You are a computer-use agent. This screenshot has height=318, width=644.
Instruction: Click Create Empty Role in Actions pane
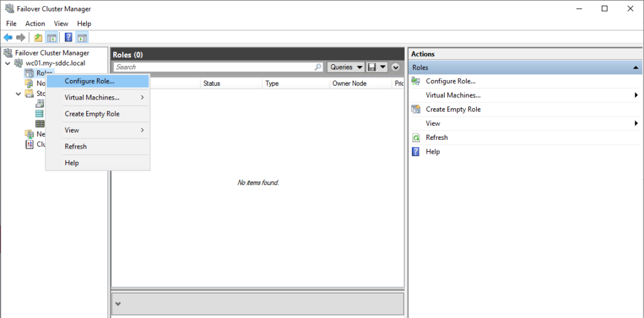[453, 110]
